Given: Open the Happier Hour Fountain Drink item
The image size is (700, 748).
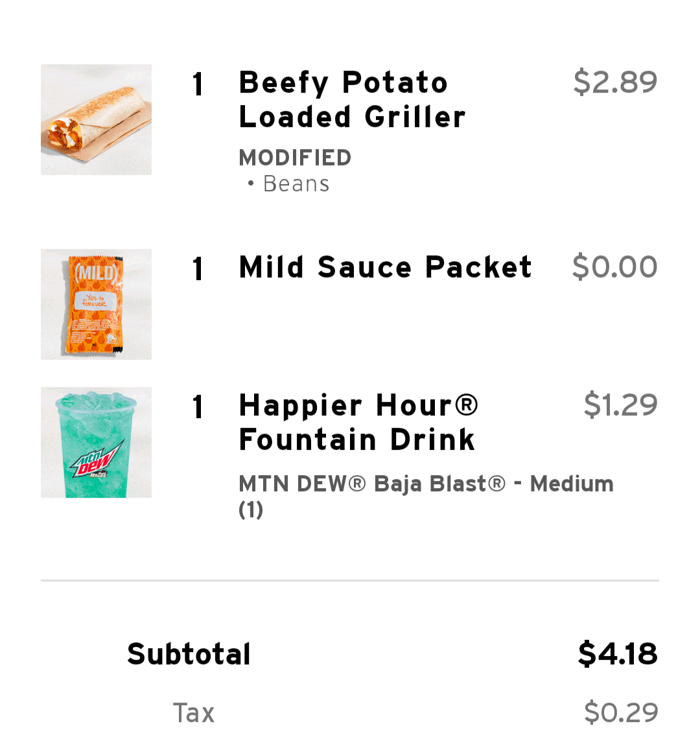Looking at the screenshot, I should coord(358,422).
